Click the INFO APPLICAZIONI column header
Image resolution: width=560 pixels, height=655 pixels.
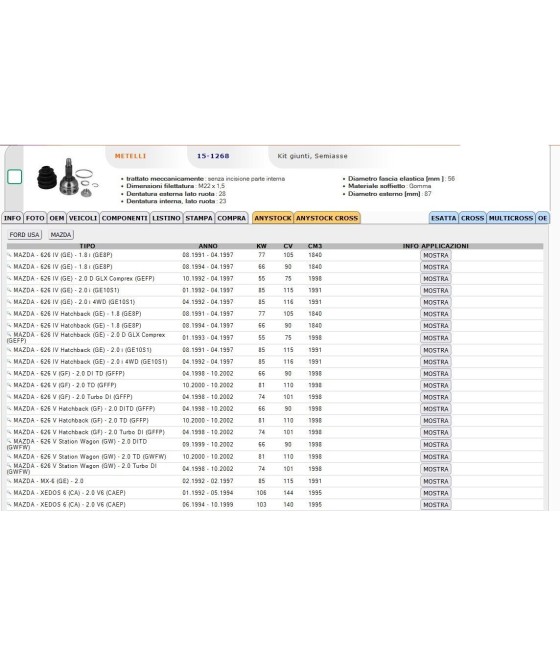pyautogui.click(x=436, y=246)
